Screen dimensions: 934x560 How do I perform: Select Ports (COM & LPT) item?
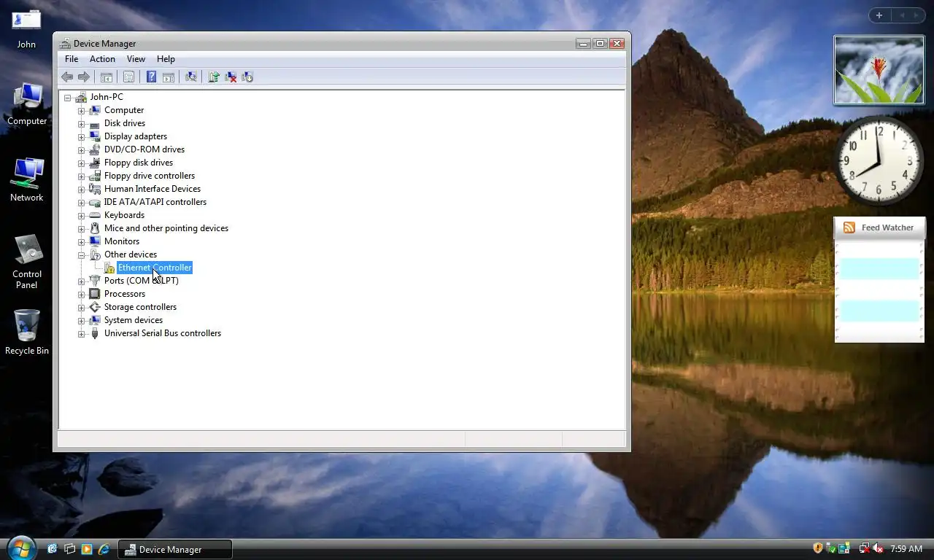coord(141,281)
